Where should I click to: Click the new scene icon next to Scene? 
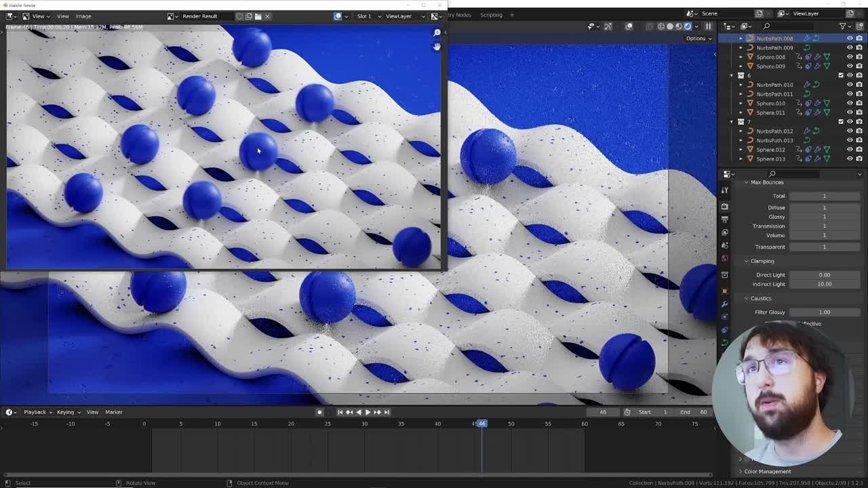(x=759, y=14)
